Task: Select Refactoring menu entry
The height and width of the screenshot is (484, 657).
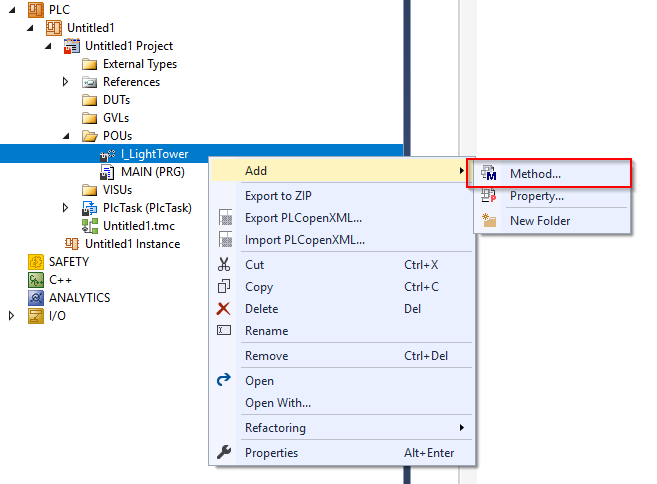Action: pyautogui.click(x=342, y=428)
